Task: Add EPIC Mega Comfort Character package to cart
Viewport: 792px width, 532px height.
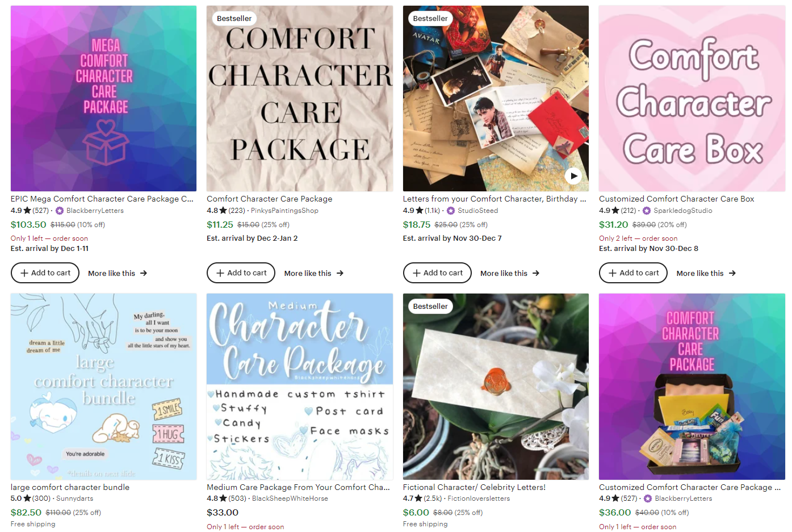Action: pyautogui.click(x=45, y=273)
